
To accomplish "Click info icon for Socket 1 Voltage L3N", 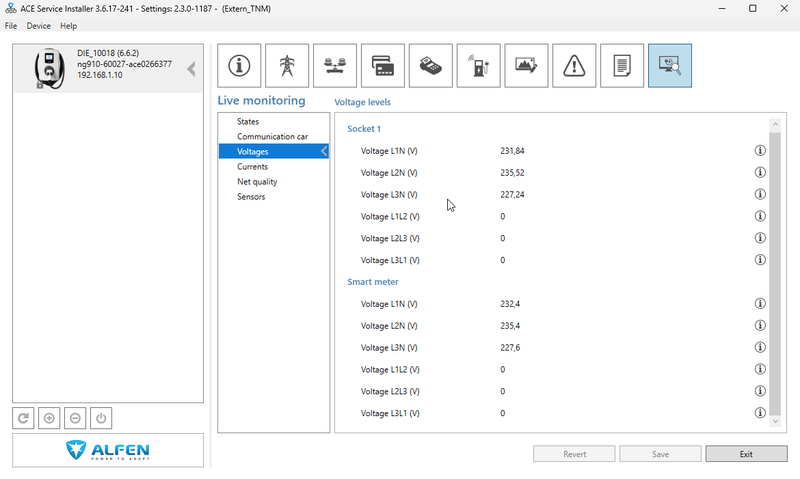I will tap(760, 194).
